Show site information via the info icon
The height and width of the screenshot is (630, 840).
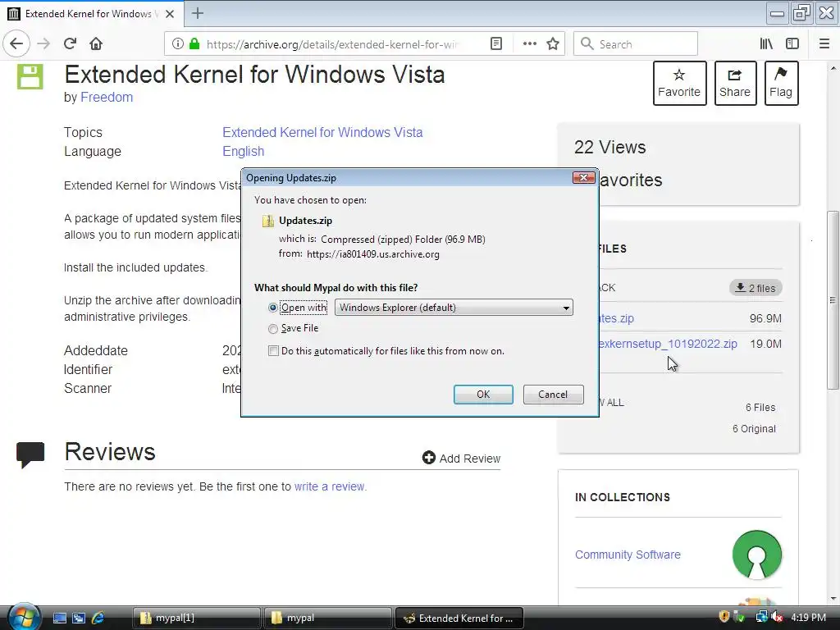177,44
